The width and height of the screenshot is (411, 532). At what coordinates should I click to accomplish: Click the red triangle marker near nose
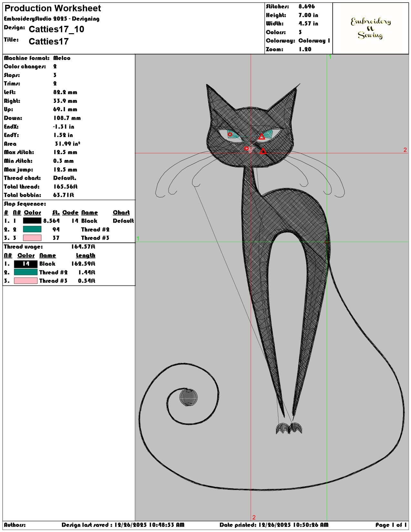(x=263, y=151)
